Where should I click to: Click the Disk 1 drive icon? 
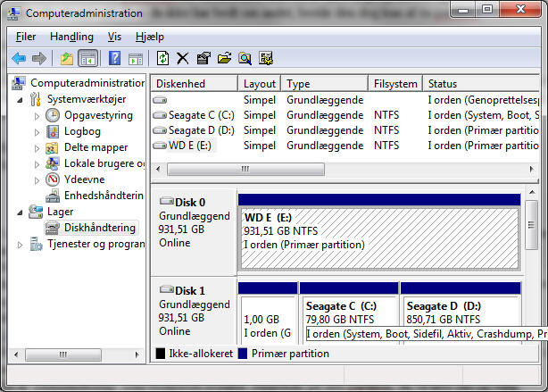click(x=167, y=289)
